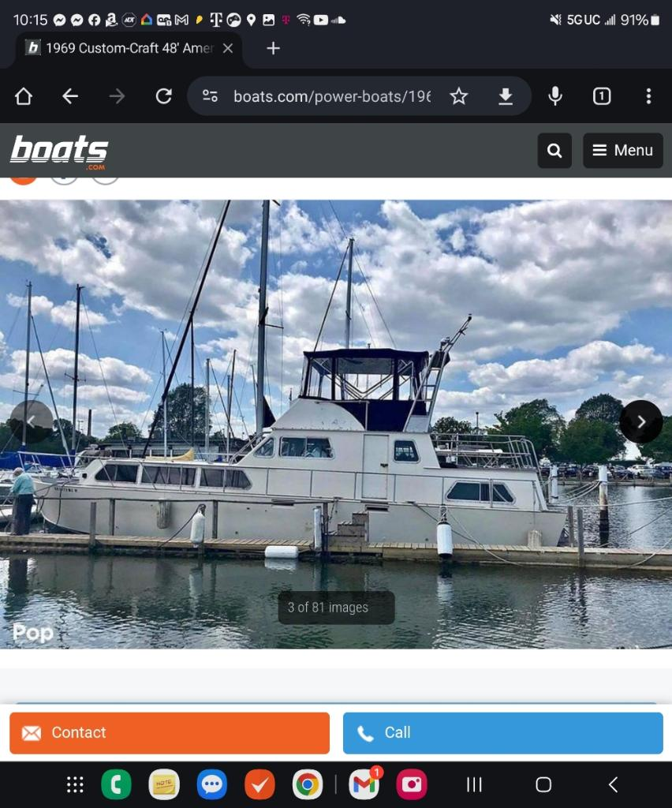
Task: Bookmark the page with the star icon
Action: pyautogui.click(x=459, y=96)
